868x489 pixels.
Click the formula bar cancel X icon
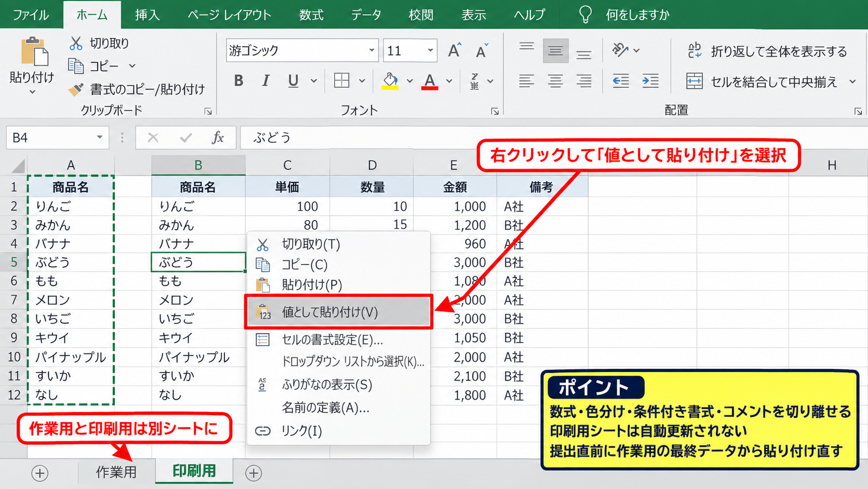click(x=153, y=138)
